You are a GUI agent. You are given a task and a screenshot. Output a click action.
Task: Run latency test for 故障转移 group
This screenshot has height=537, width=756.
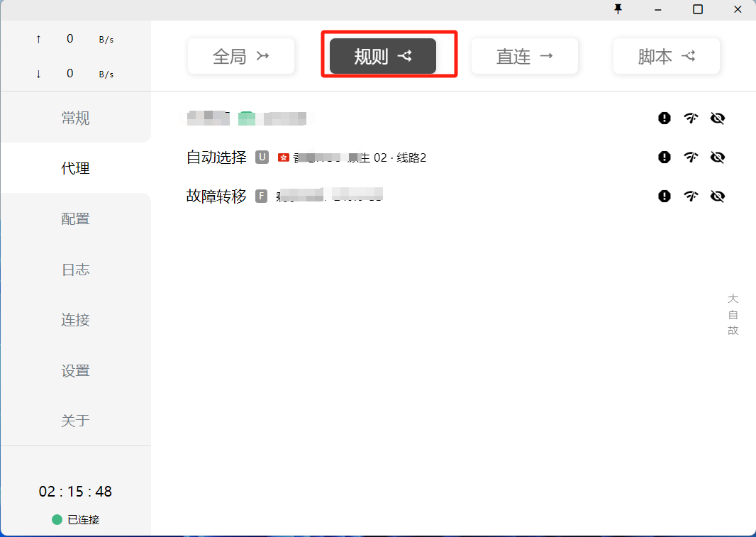(691, 196)
